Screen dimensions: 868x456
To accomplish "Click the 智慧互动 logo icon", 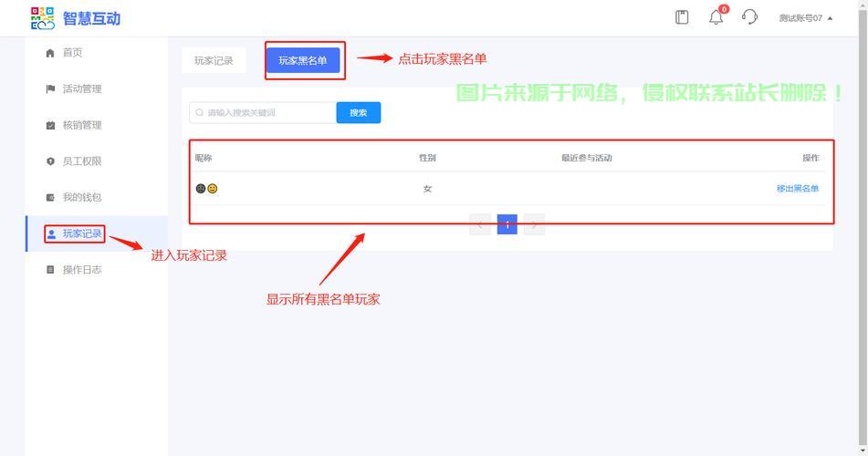I will [43, 18].
